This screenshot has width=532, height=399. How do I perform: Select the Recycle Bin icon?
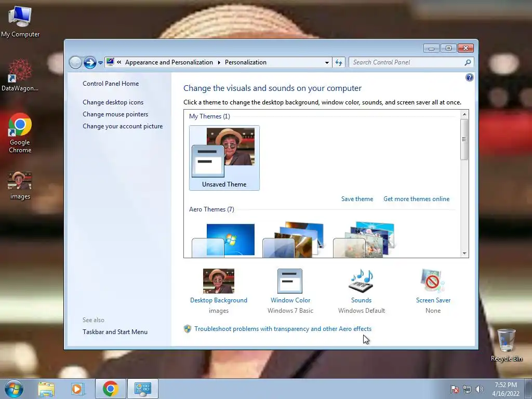click(x=506, y=345)
